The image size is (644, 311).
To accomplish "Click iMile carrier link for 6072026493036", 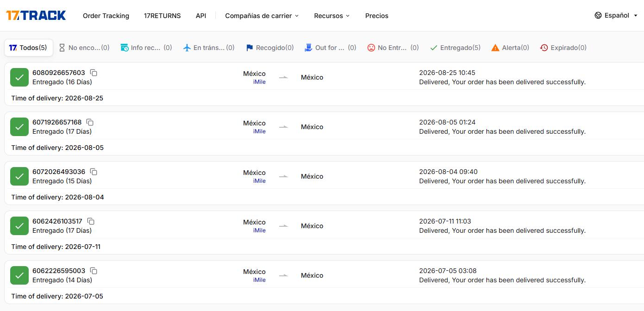I will [259, 181].
